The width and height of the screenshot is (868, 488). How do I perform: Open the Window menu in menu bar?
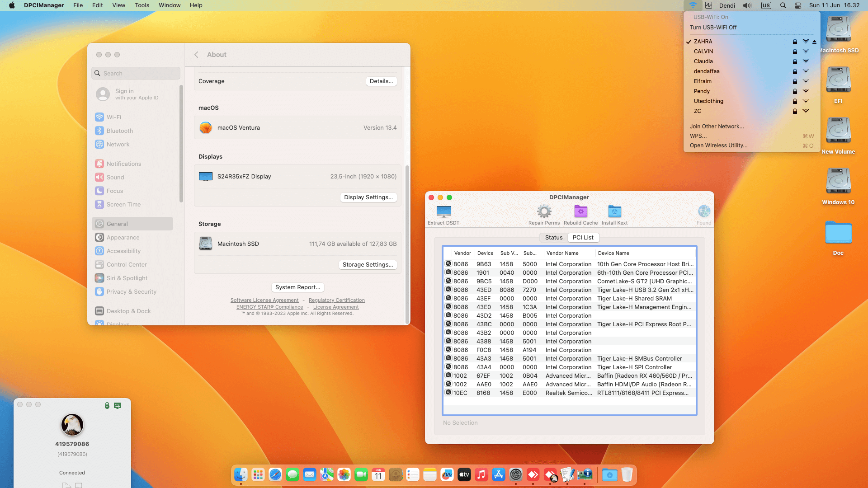(170, 5)
